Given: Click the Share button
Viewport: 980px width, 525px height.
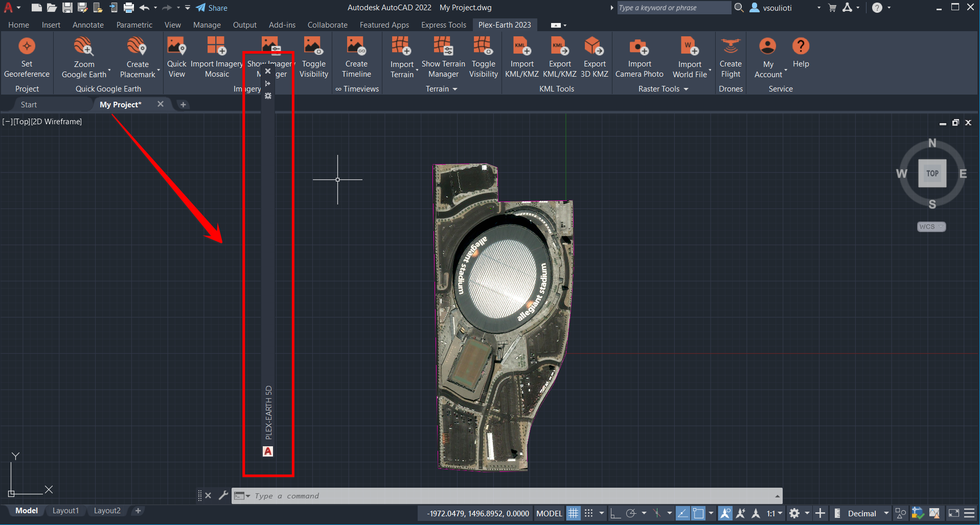Looking at the screenshot, I should (x=212, y=8).
